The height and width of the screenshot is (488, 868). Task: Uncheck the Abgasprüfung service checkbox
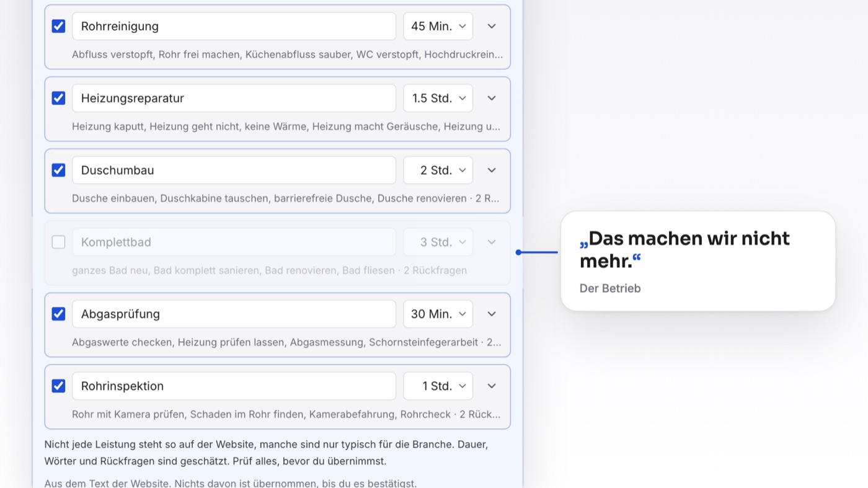point(58,314)
